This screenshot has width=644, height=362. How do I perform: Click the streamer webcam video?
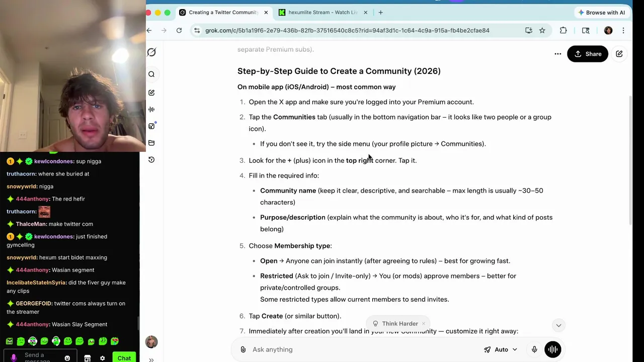[x=73, y=75]
